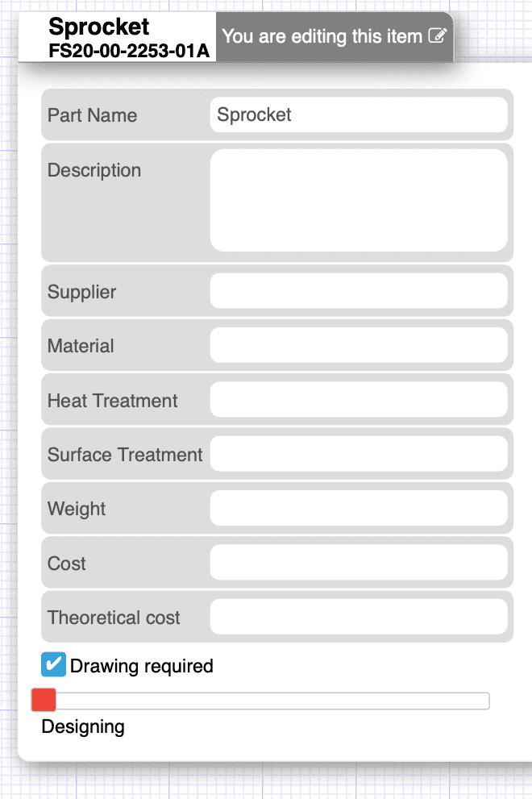Screen dimensions: 532x799
Task: Click the Sprocket title heading
Action: point(99,27)
